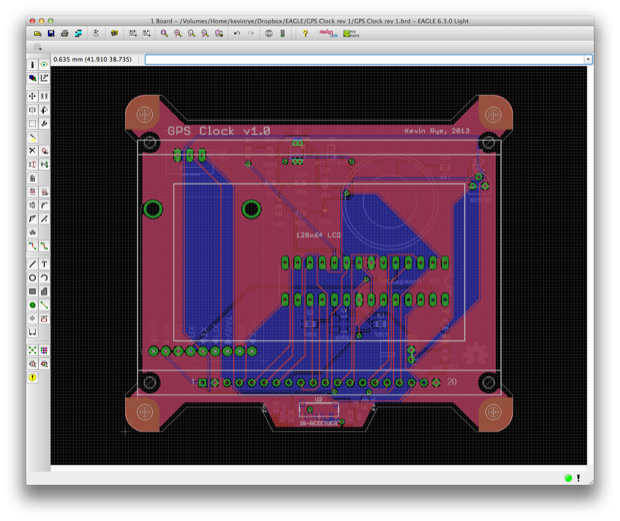Select the Hole tool
The height and width of the screenshot is (521, 620).
click(x=32, y=318)
